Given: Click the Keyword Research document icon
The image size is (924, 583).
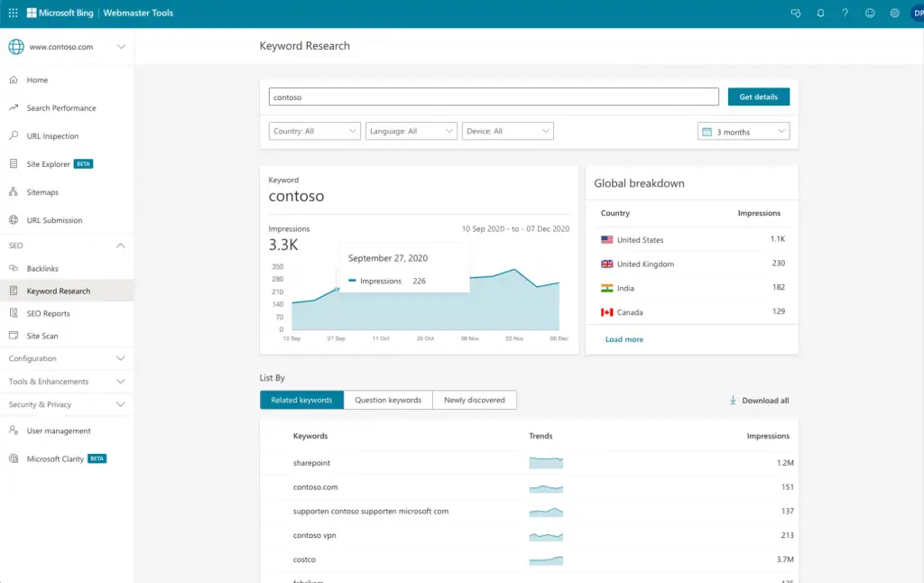Looking at the screenshot, I should [14, 291].
